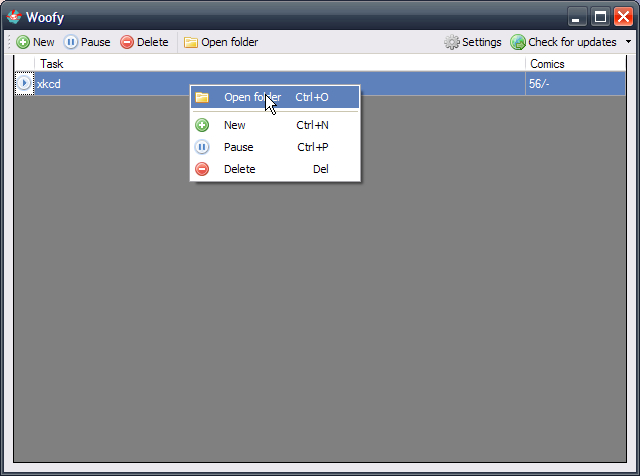The height and width of the screenshot is (476, 640).
Task: Choose New in the context menu
Action: [275, 125]
